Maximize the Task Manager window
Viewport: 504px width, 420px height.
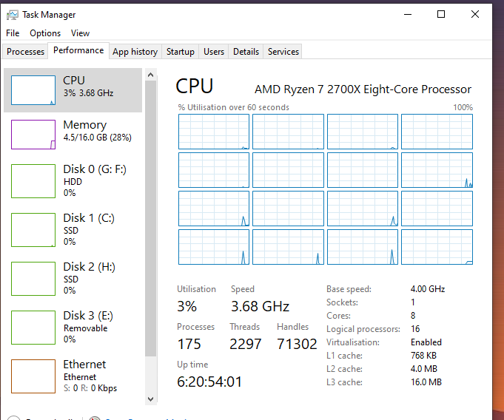pos(441,15)
